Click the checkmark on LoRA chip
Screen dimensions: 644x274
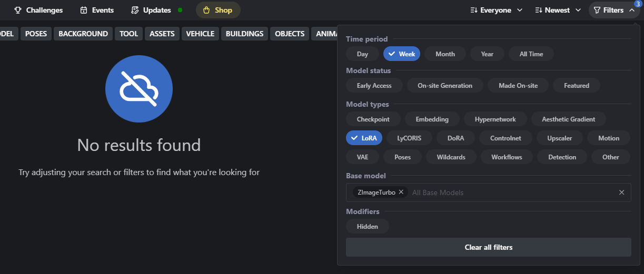pyautogui.click(x=355, y=138)
